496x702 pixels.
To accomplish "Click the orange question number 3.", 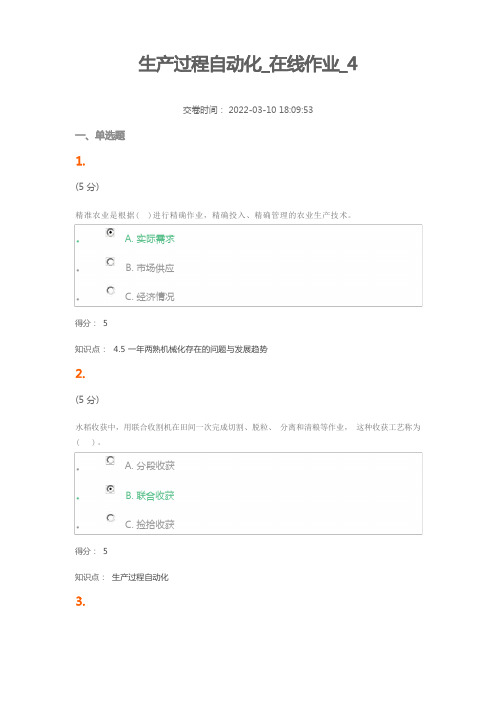I will pos(80,601).
